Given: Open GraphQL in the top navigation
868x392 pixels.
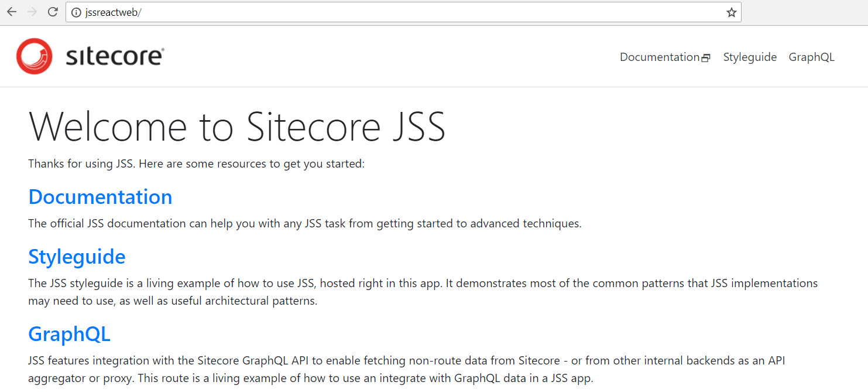Looking at the screenshot, I should click(811, 57).
